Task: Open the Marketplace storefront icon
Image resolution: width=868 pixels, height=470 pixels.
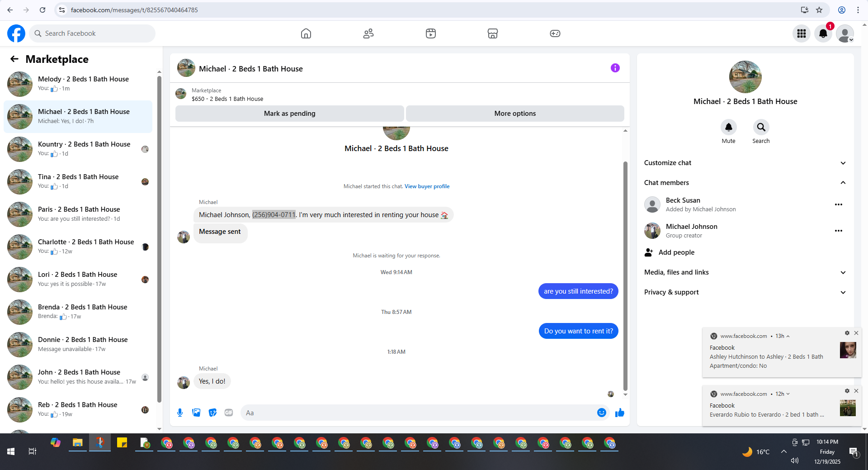Action: pyautogui.click(x=493, y=33)
